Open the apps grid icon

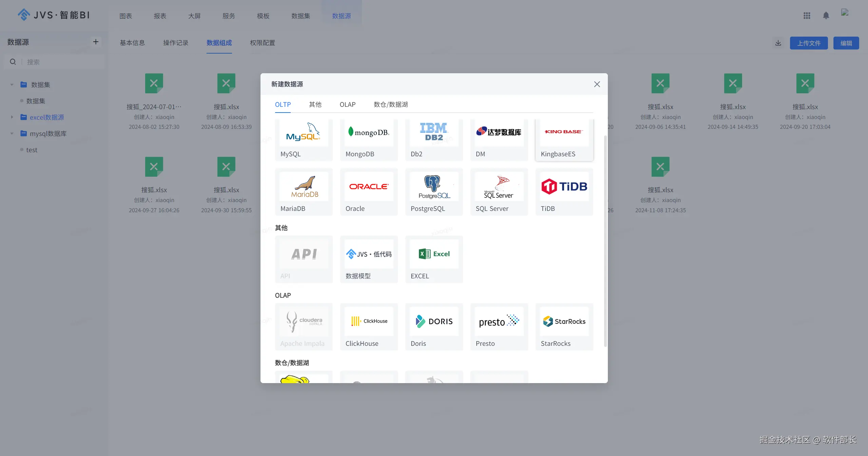[x=807, y=16]
